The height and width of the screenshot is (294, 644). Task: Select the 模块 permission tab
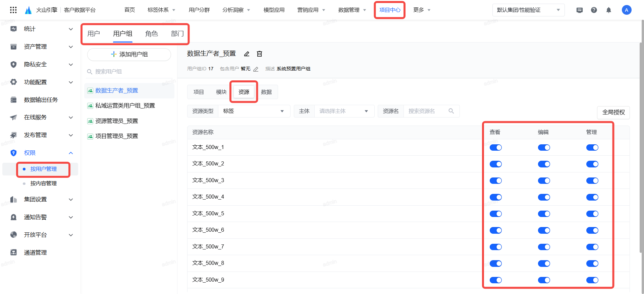pos(221,92)
